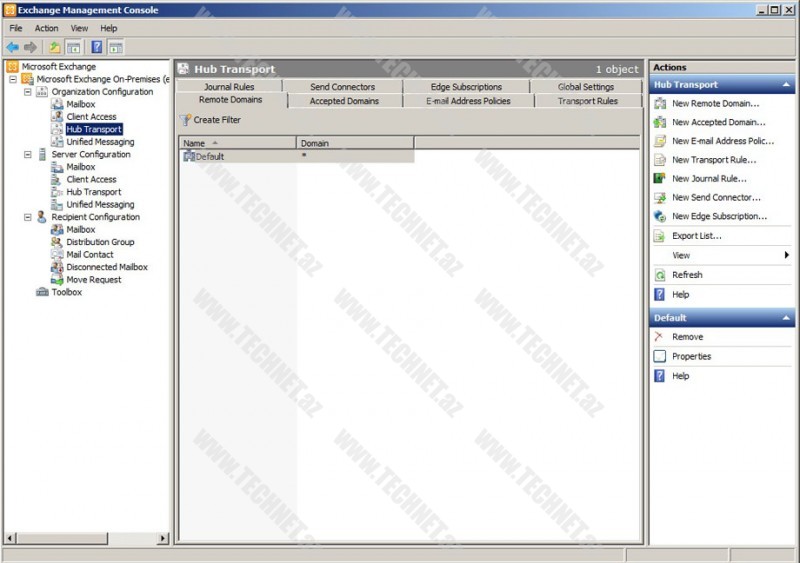Click the Export List icon
The width and height of the screenshot is (800, 563).
point(660,236)
